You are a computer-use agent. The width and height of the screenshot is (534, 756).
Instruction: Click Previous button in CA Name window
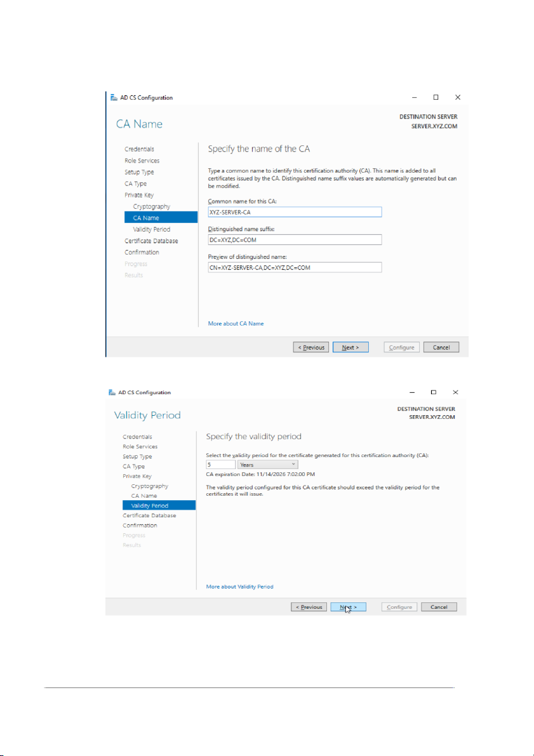coord(311,347)
